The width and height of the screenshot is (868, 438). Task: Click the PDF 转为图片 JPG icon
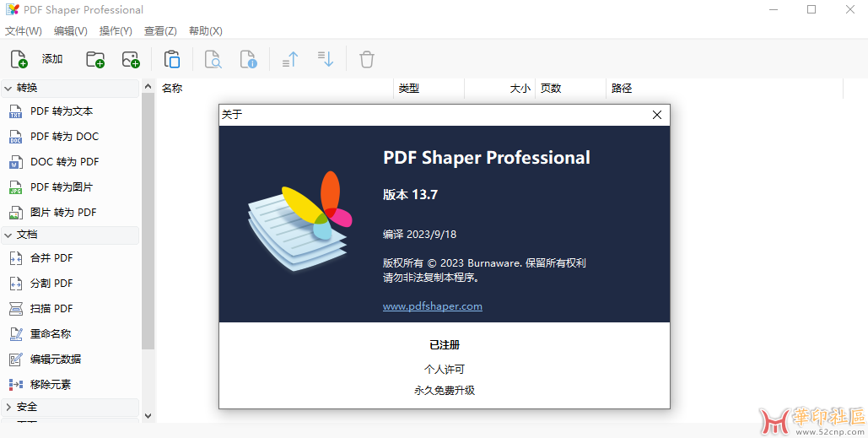pos(15,187)
